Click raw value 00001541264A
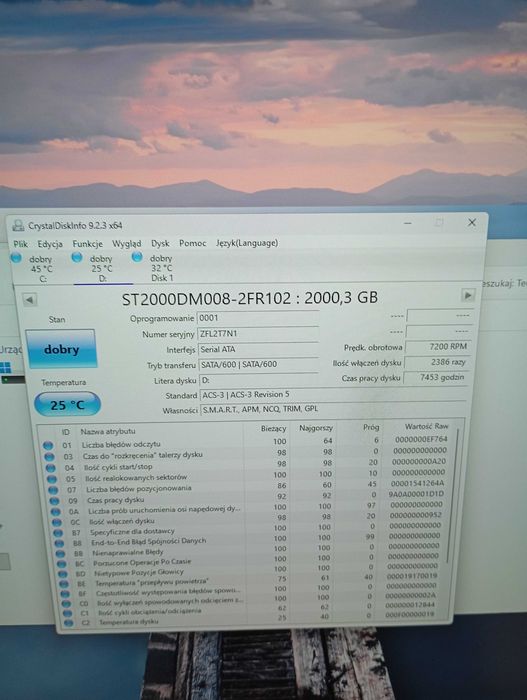Image resolution: width=527 pixels, height=700 pixels. tap(417, 483)
